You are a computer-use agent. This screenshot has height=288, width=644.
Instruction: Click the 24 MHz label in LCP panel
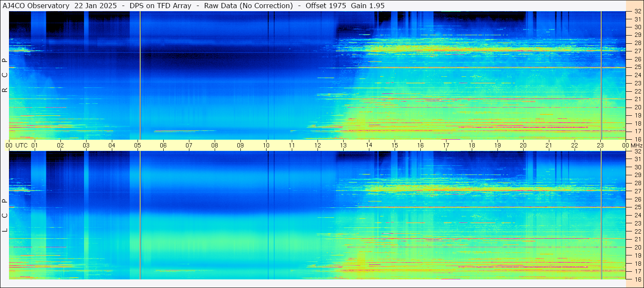click(x=637, y=215)
